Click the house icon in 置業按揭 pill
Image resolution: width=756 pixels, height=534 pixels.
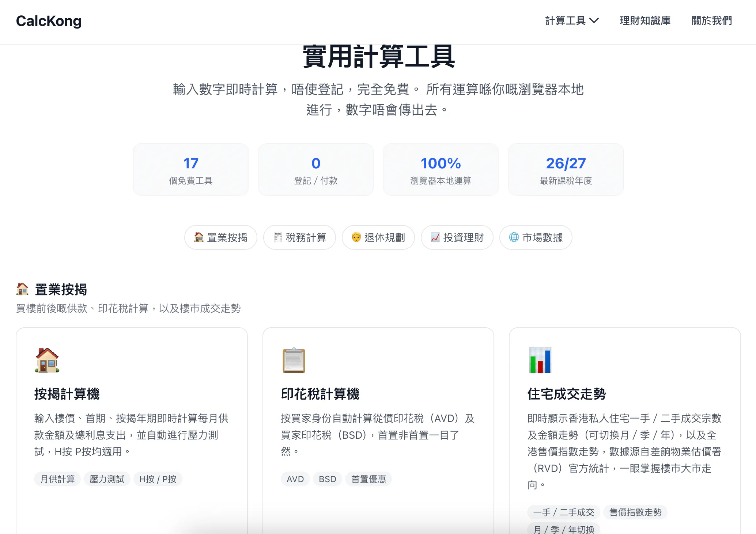[x=199, y=237]
